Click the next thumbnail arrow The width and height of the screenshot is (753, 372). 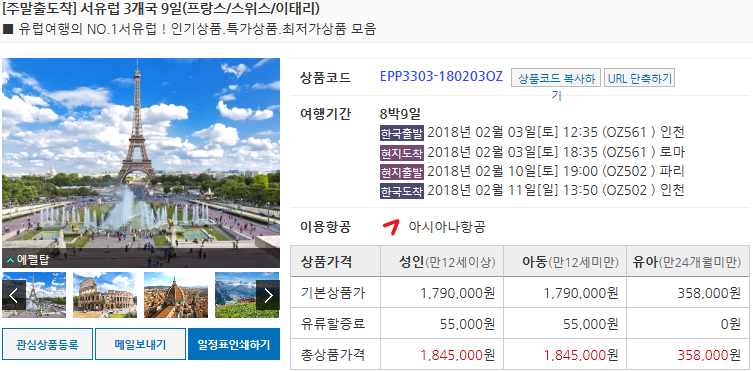click(x=268, y=295)
